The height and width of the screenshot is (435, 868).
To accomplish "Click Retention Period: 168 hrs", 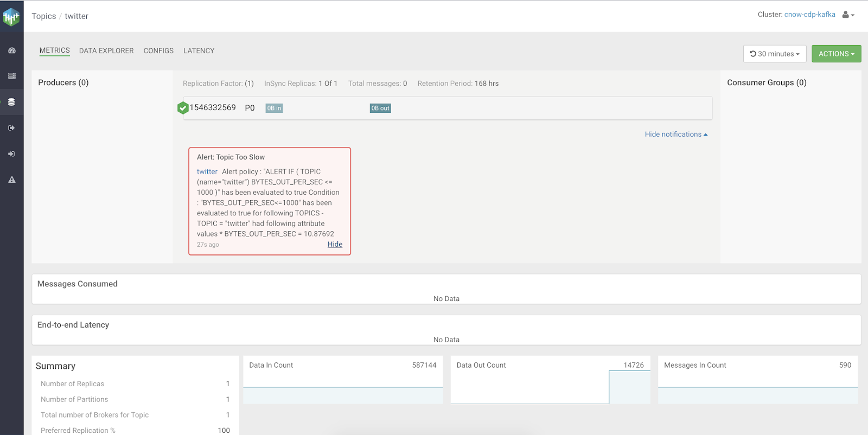I will coord(458,84).
